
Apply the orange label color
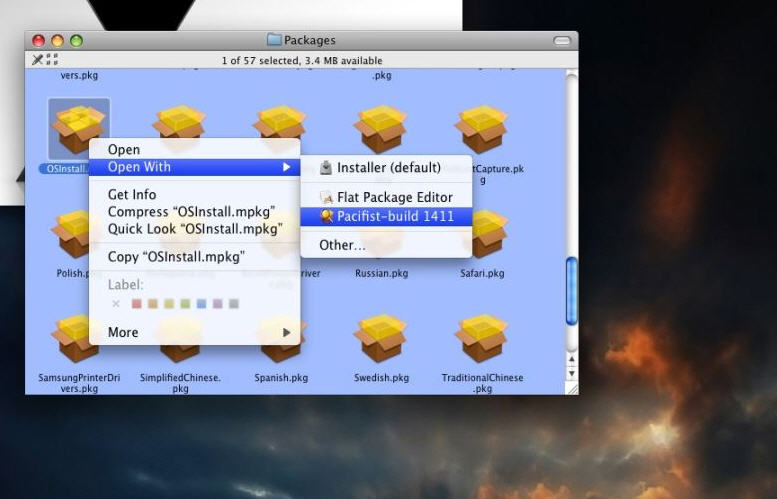click(x=153, y=303)
